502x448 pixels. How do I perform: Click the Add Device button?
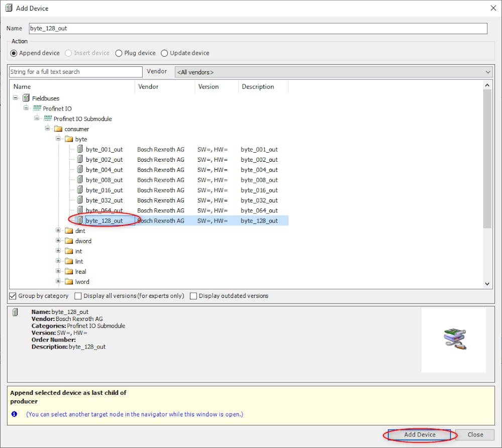(x=420, y=434)
